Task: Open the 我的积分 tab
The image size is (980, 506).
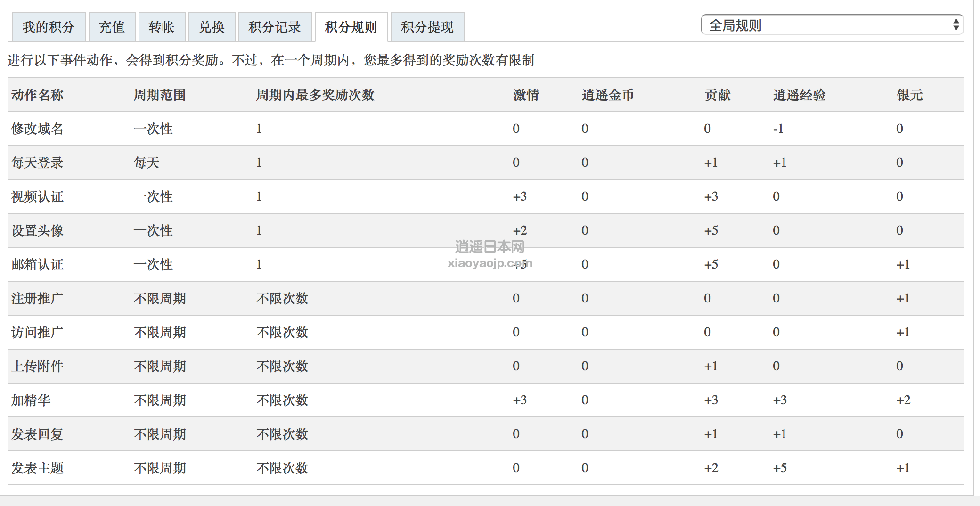Action: pos(49,27)
